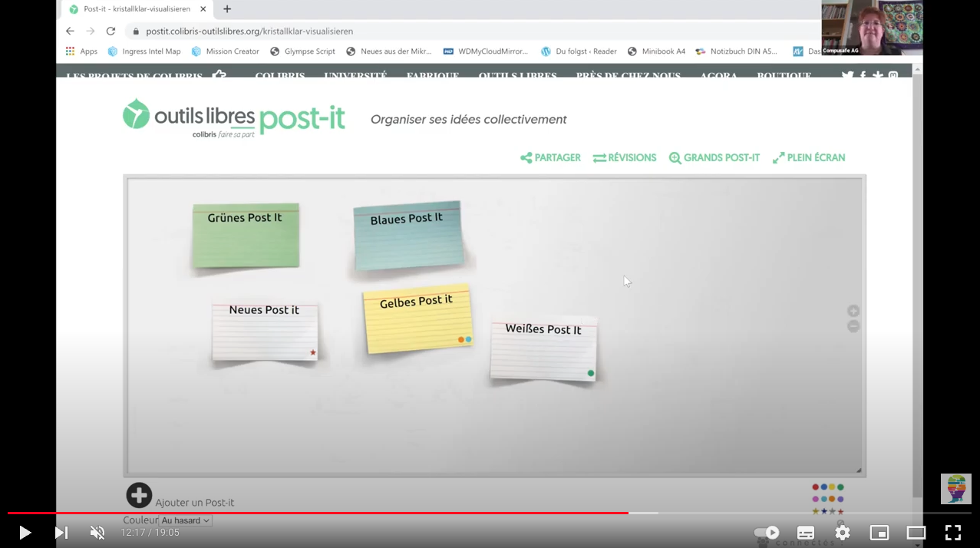Pick the blue dot sticker swatch
Screen dimensions: 980x548
(x=824, y=487)
